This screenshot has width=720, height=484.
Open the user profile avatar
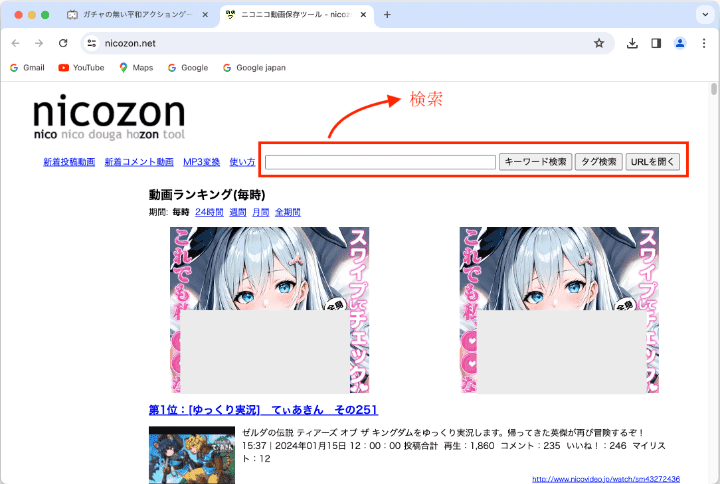[680, 43]
